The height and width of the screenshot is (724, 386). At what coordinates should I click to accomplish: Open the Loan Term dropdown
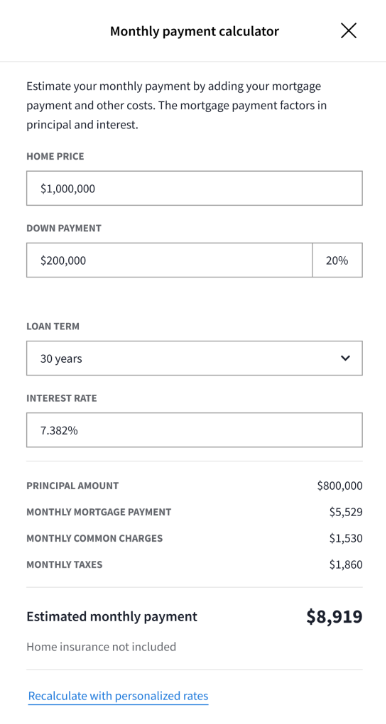[194, 358]
